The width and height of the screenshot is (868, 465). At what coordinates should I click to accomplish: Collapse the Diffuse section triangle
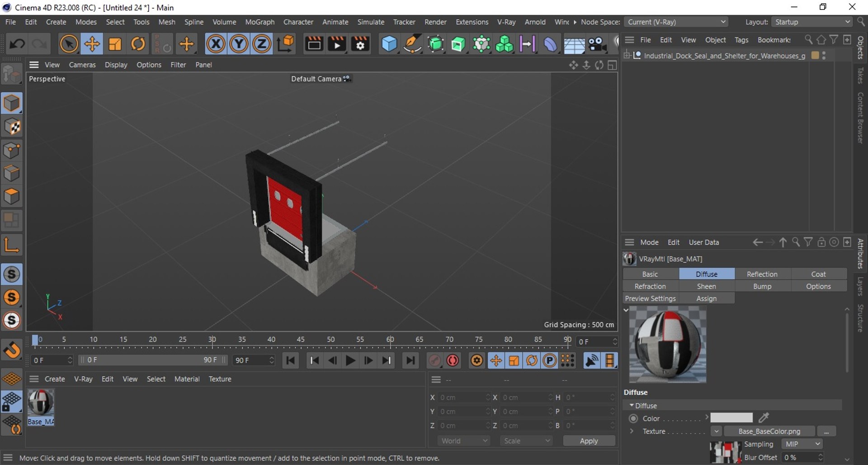click(x=631, y=405)
